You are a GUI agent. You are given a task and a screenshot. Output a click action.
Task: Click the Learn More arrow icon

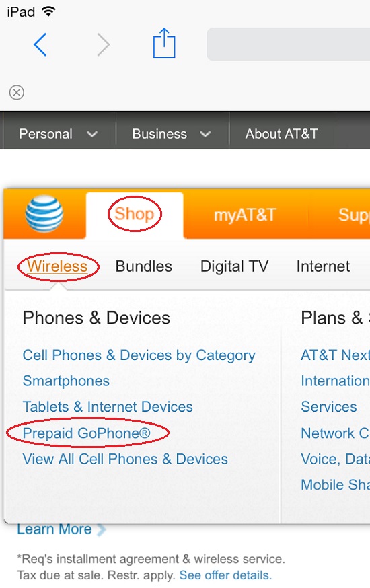tap(101, 529)
